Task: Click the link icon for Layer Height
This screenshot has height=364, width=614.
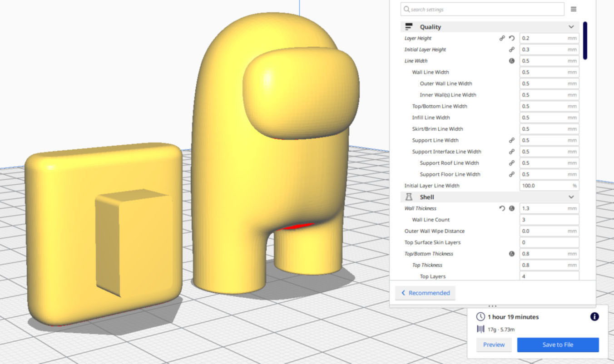Action: pyautogui.click(x=502, y=39)
